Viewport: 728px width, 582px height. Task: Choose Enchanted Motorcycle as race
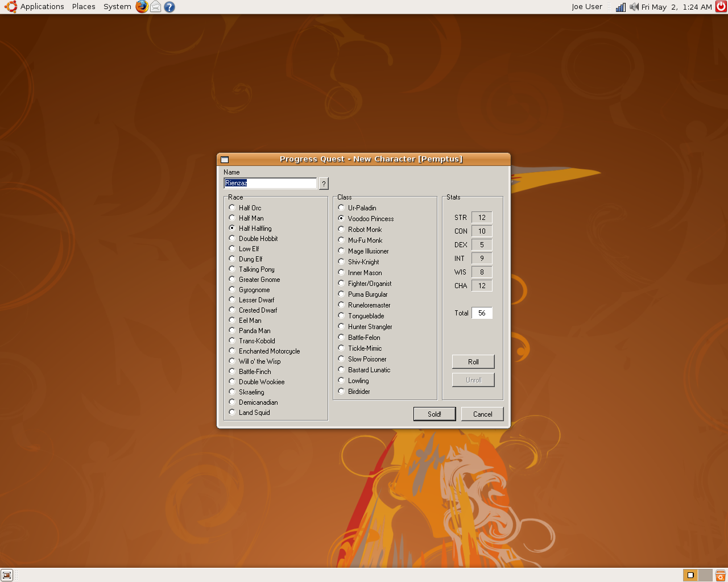coord(232,351)
